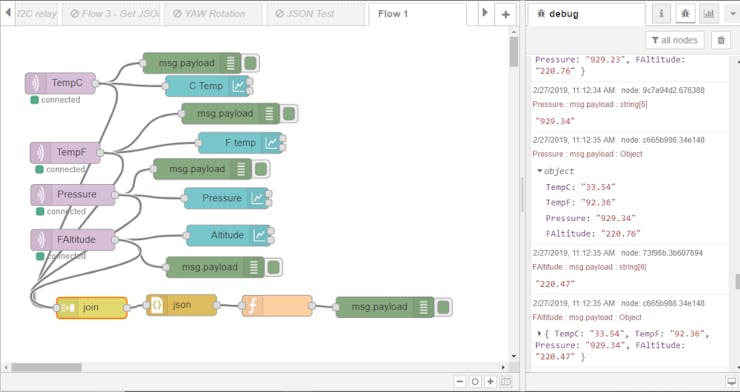Reset flow canvas zoom
Image resolution: width=740 pixels, height=392 pixels.
point(475,382)
